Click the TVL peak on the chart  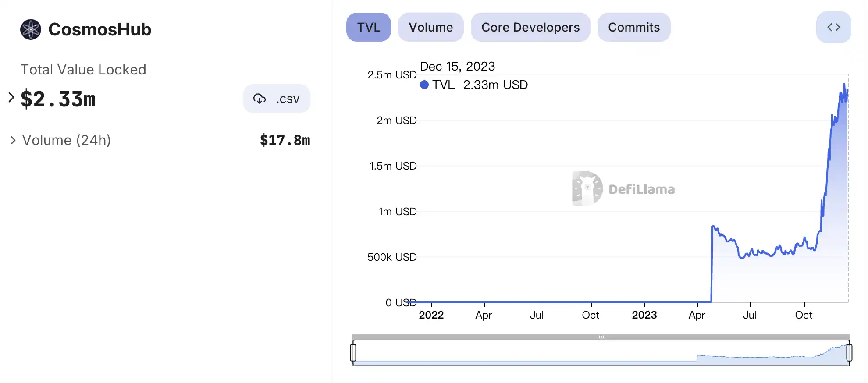(x=844, y=84)
